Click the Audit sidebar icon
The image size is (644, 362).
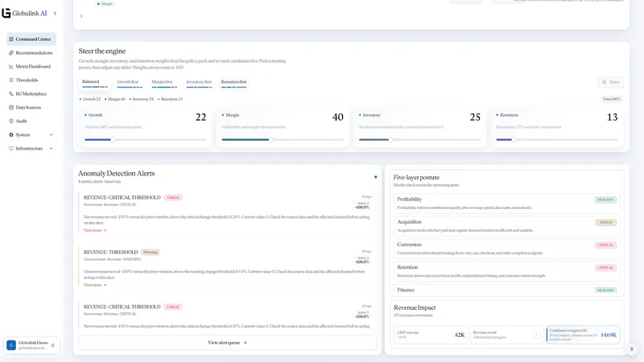tap(11, 121)
